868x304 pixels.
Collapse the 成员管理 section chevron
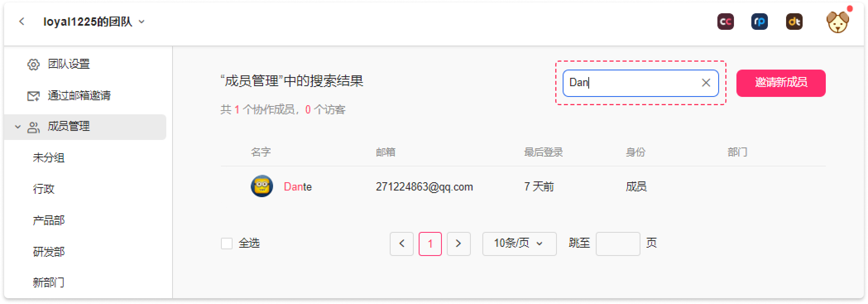pyautogui.click(x=18, y=127)
